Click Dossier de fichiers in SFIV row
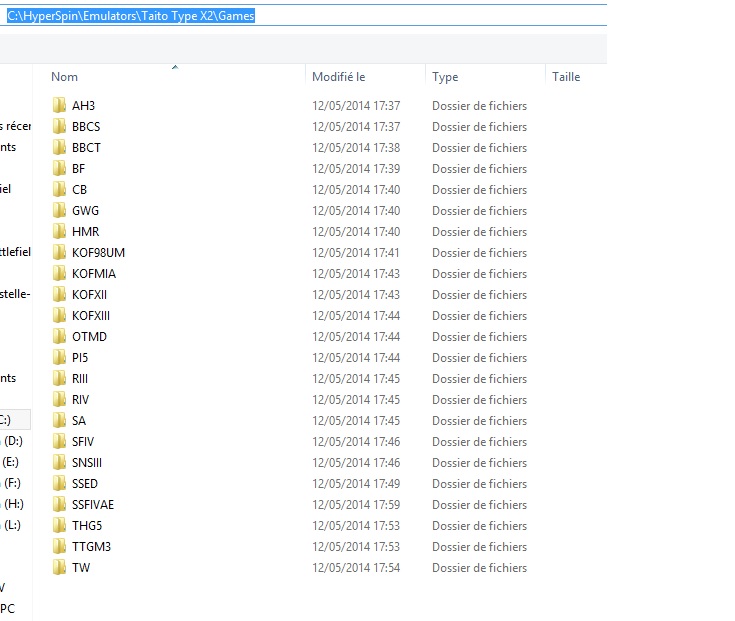735x621 pixels. point(480,441)
